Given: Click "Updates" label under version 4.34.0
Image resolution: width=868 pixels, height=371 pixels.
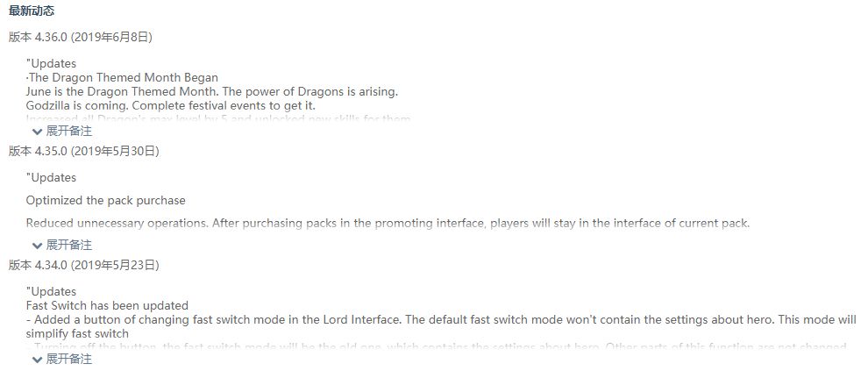Looking at the screenshot, I should click(x=51, y=292).
